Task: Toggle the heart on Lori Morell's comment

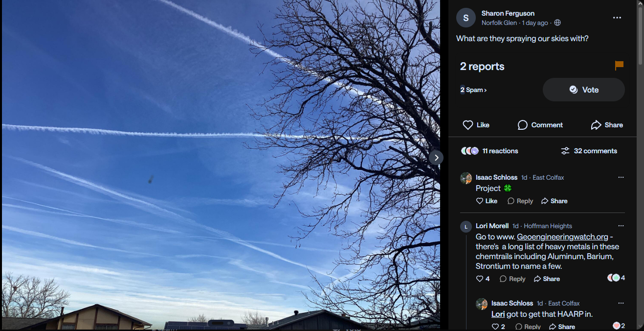Action: [480, 279]
